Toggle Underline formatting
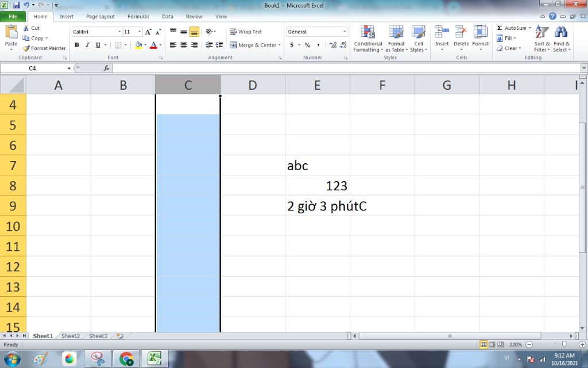The height and width of the screenshot is (368, 588). pos(98,45)
